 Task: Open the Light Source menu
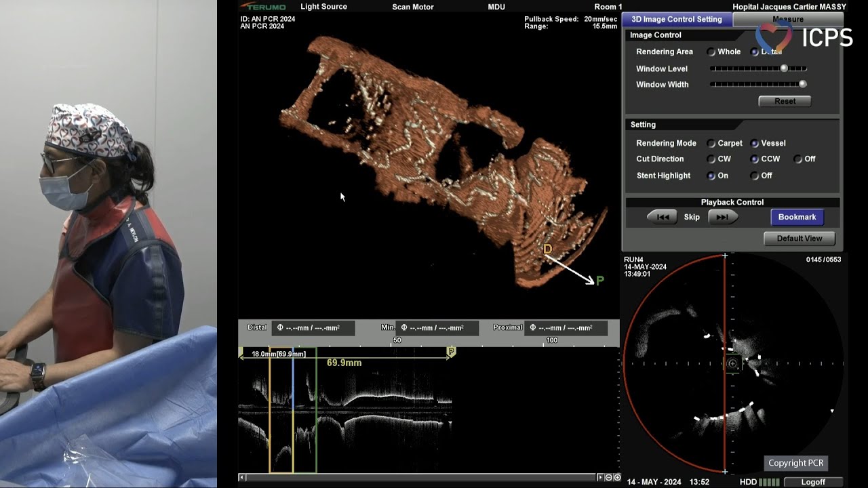(323, 7)
